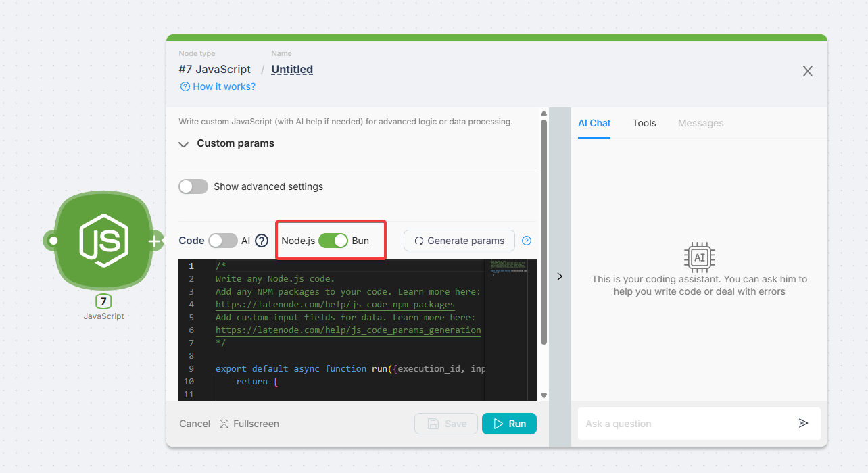
Task: Switch the Node.js/Bun runtime toggle
Action: tap(333, 241)
